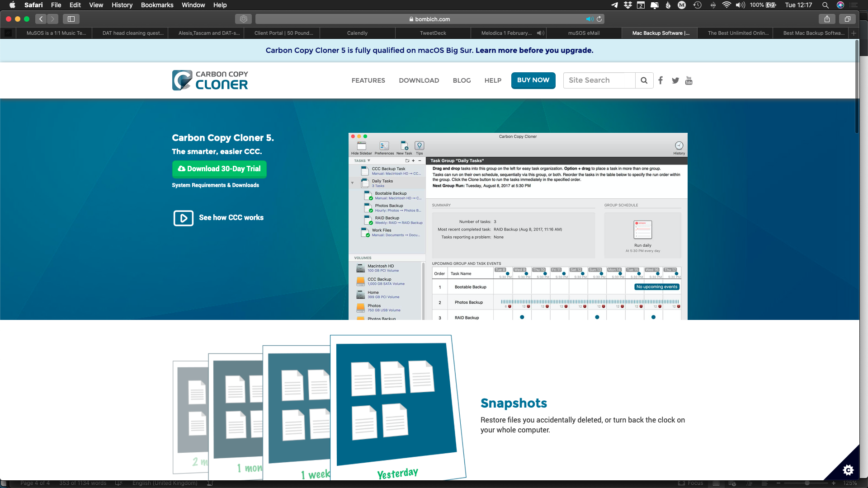
Task: Mute the Melodica tab speaker icon
Action: 540,33
